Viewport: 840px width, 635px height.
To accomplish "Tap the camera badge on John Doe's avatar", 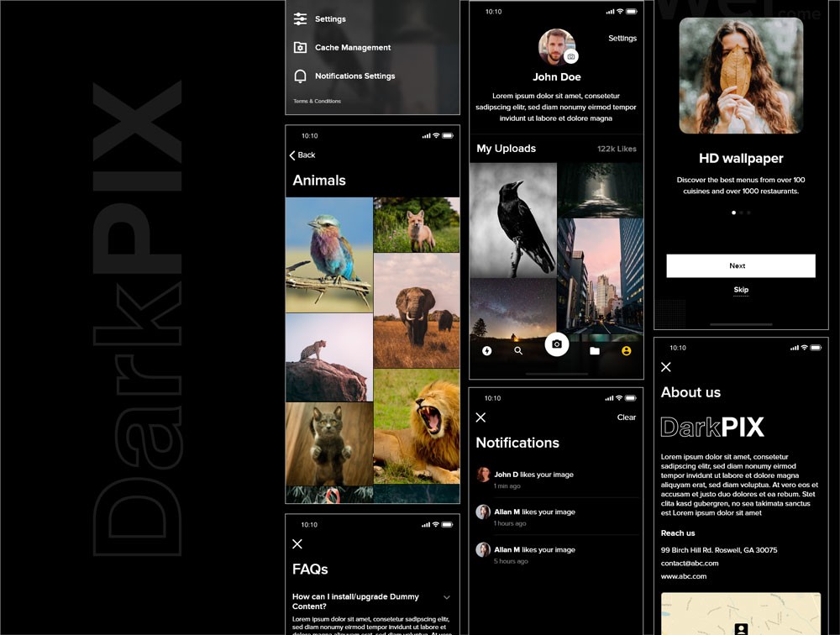I will pos(571,56).
